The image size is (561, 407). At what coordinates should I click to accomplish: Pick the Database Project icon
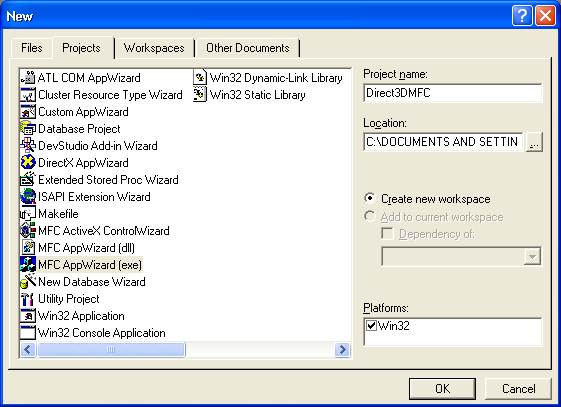pyautogui.click(x=28, y=129)
